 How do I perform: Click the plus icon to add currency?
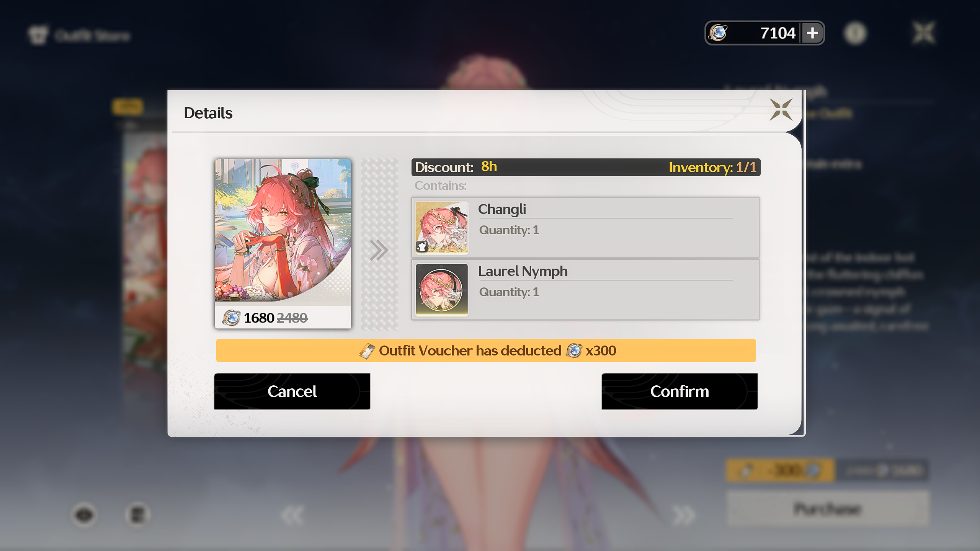812,33
